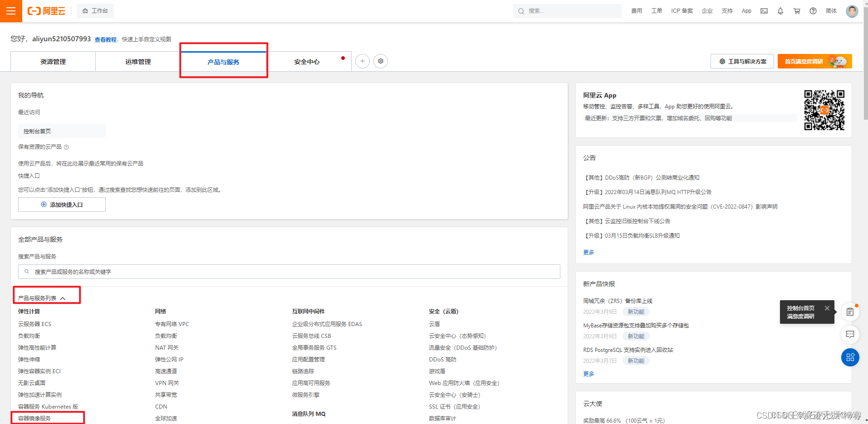
Task: Click help icon beside 保有资源的云产品
Action: pos(66,147)
